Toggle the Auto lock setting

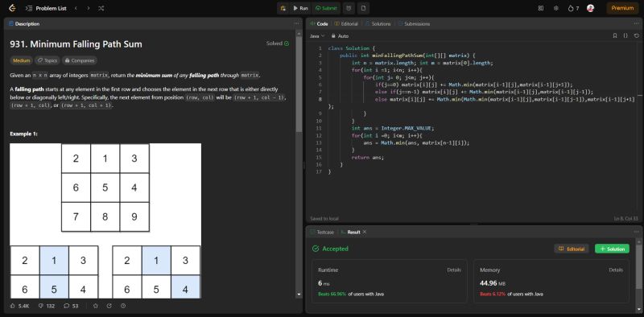point(340,36)
